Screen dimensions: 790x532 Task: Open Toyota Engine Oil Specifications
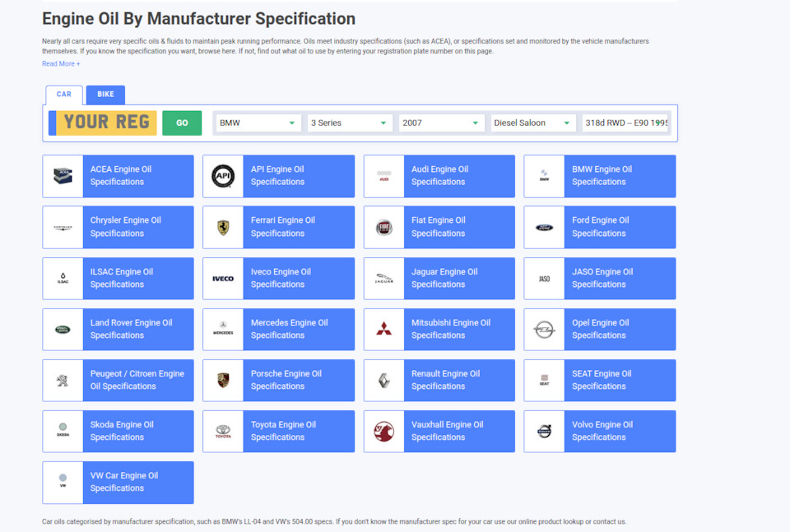[x=279, y=432]
